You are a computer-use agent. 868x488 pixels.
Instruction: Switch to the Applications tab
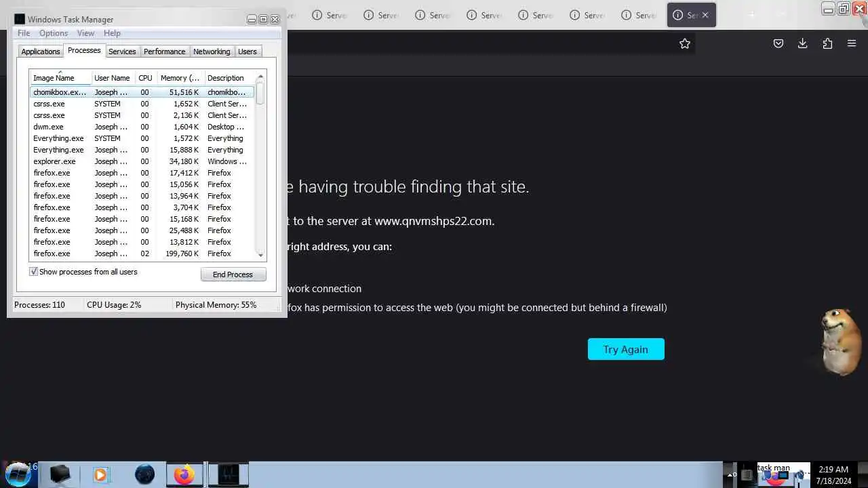click(x=41, y=52)
